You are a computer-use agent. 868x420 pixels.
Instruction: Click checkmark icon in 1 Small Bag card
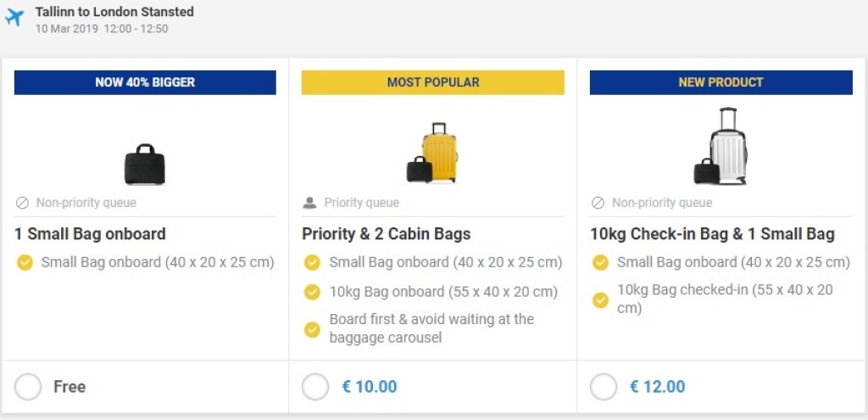point(25,263)
